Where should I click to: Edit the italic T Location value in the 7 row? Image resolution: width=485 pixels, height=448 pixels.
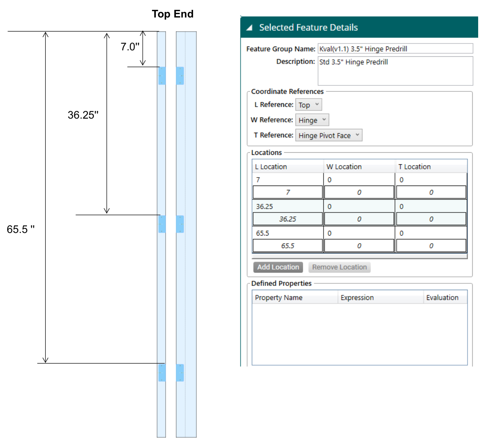tap(431, 192)
